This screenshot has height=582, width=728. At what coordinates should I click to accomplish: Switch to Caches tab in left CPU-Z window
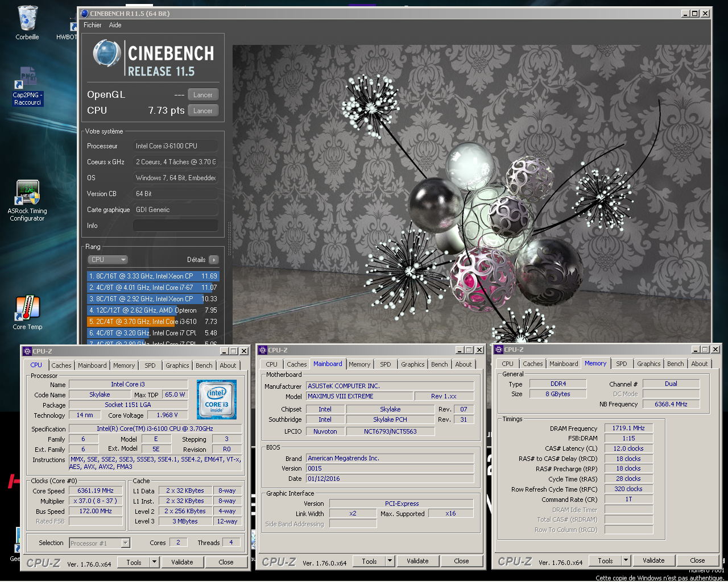click(61, 365)
